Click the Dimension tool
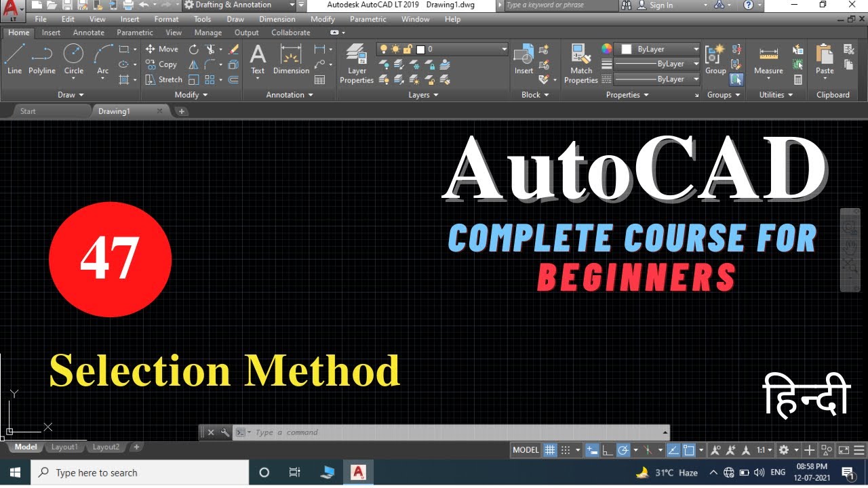 point(291,58)
